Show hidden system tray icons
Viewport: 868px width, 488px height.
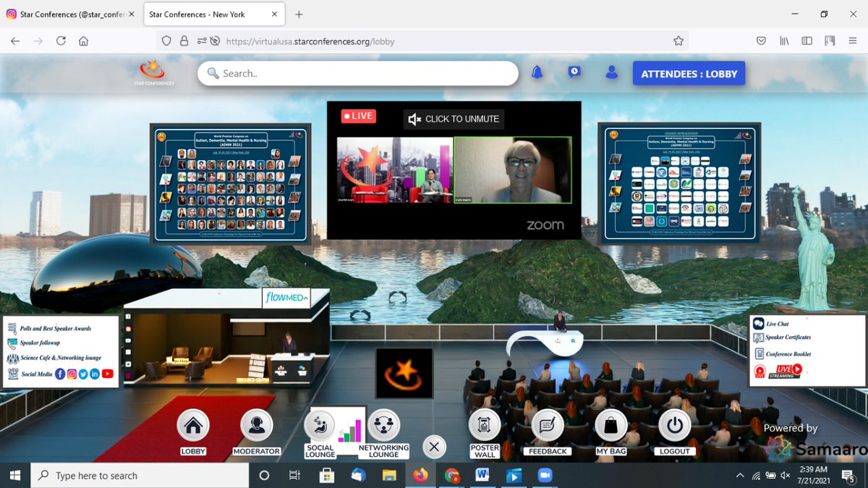coord(740,475)
